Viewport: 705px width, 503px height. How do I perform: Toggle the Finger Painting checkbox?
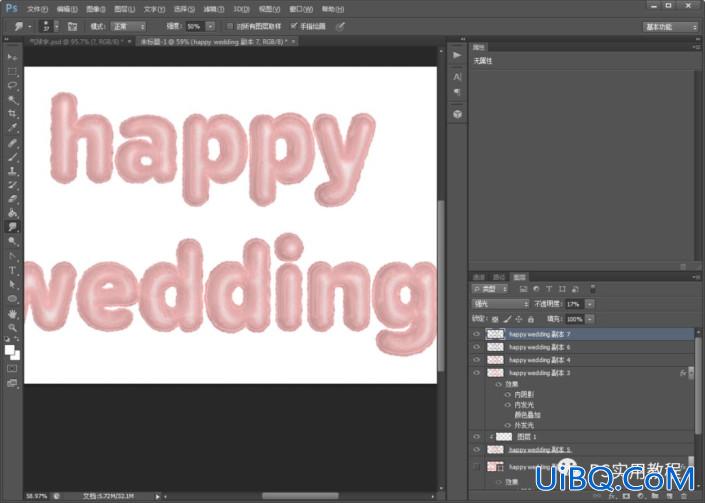tap(294, 27)
